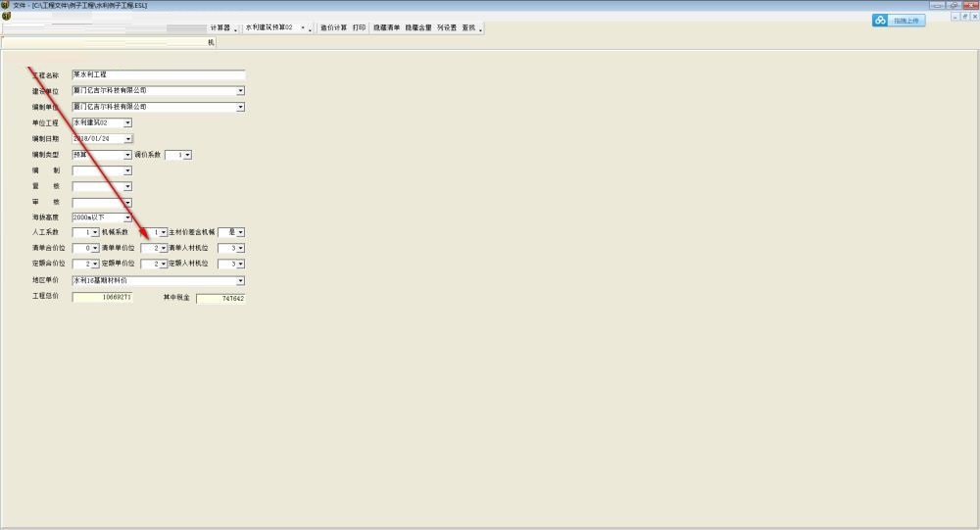This screenshot has width=980, height=530.
Task: Expand the 编制类型 dropdown showing 预算
Action: [x=127, y=155]
